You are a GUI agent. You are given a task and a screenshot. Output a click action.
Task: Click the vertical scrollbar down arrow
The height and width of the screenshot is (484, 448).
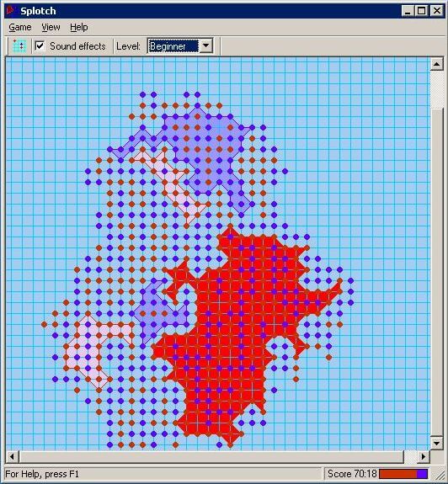(436, 444)
